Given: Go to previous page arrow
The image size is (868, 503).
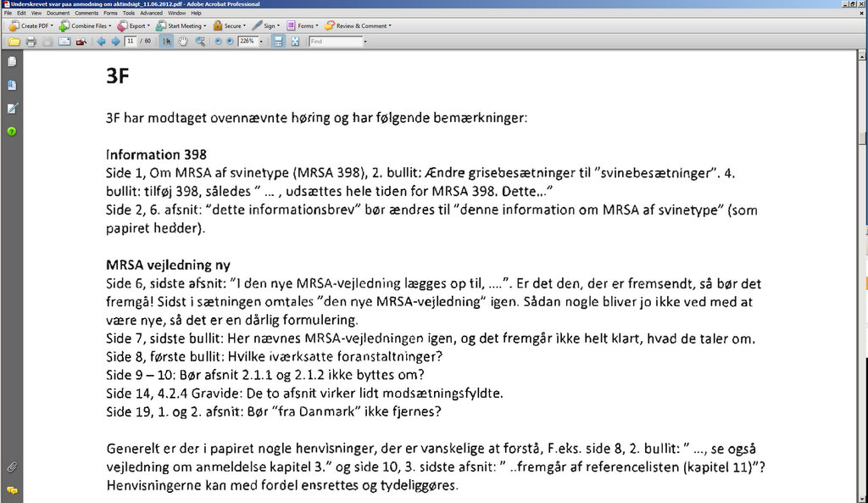Looking at the screenshot, I should click(x=101, y=42).
